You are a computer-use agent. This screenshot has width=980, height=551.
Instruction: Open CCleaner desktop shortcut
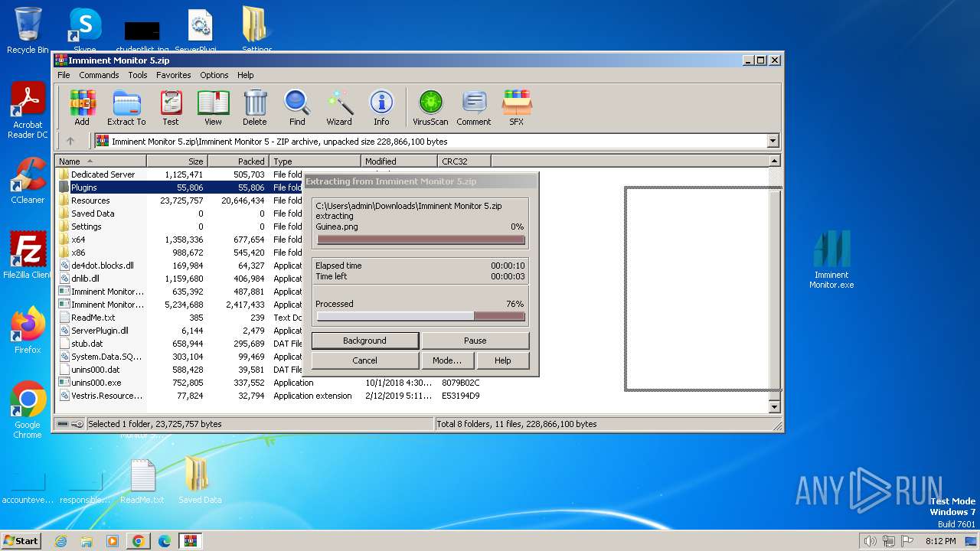tap(28, 181)
